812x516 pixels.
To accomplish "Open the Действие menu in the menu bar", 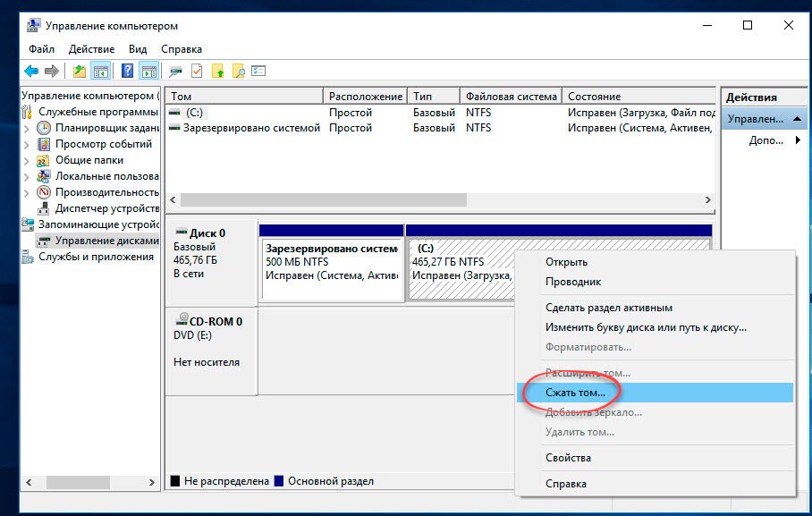I will pyautogui.click(x=90, y=49).
